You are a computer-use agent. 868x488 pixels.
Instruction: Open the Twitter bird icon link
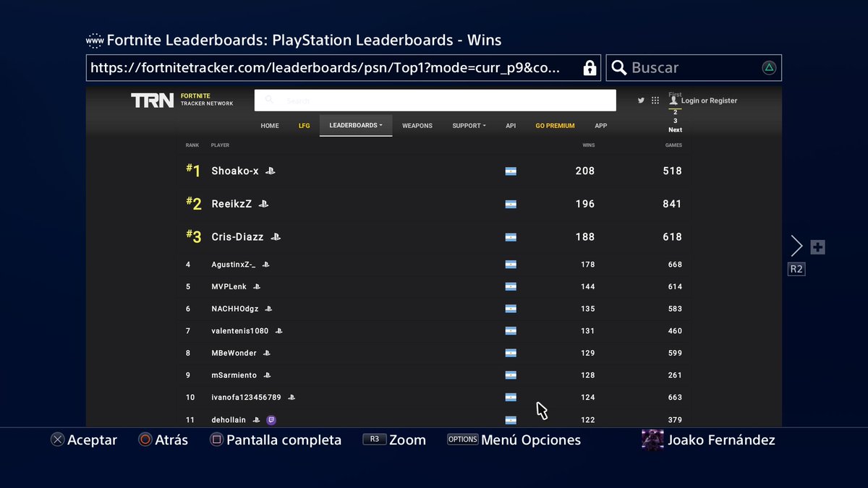pos(641,100)
